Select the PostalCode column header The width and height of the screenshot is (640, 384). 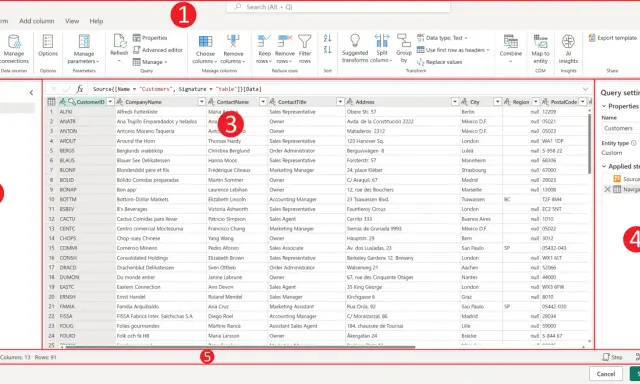tap(564, 102)
